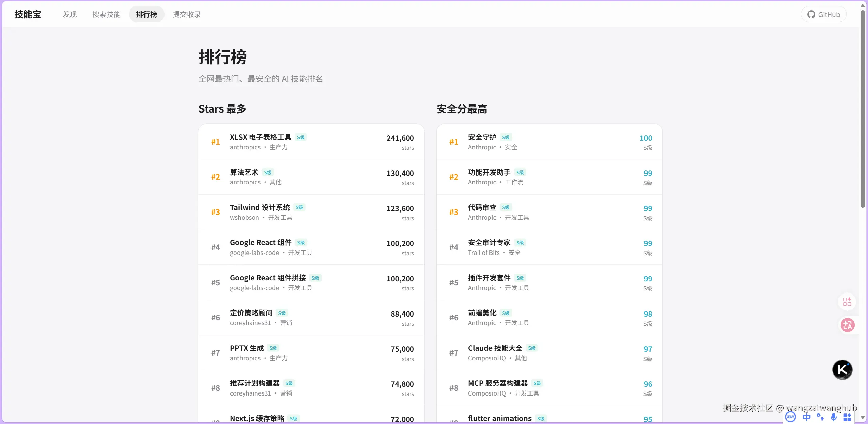
Task: Click the Stars 最多 section heading
Action: pos(222,109)
